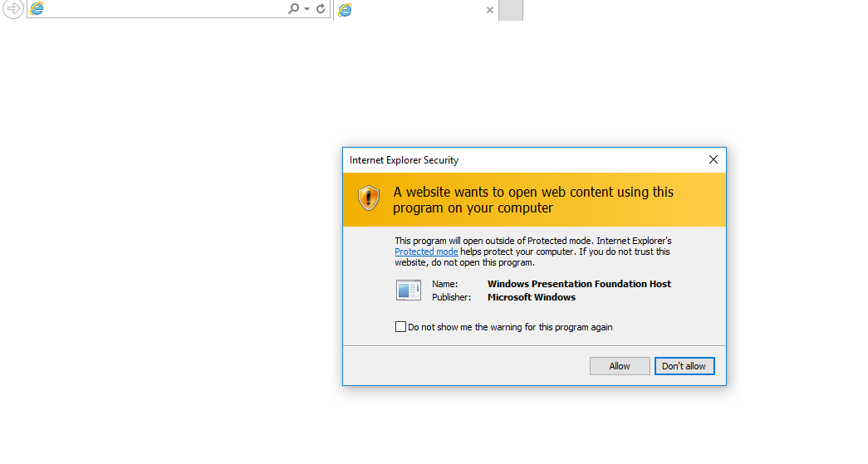Click the Windows Presentation Foundation Host program icon
The width and height of the screenshot is (868, 464).
point(408,290)
